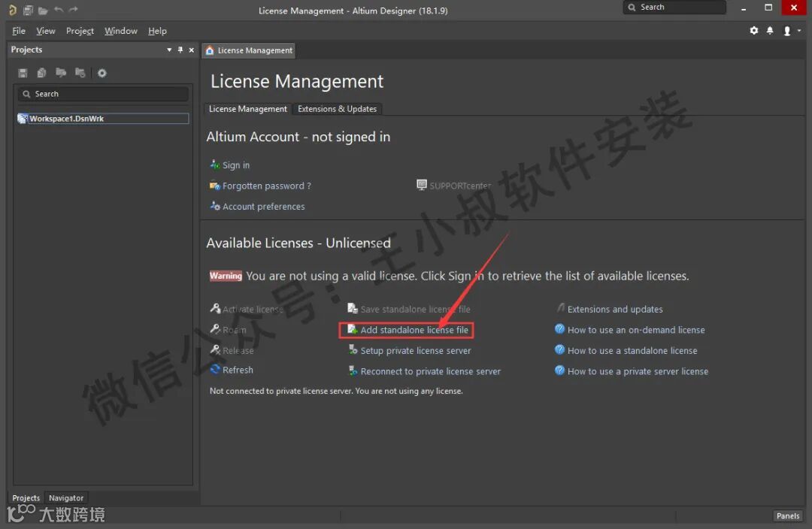Click help icon beside standalone license help
Image resolution: width=812 pixels, height=529 pixels.
(x=559, y=349)
